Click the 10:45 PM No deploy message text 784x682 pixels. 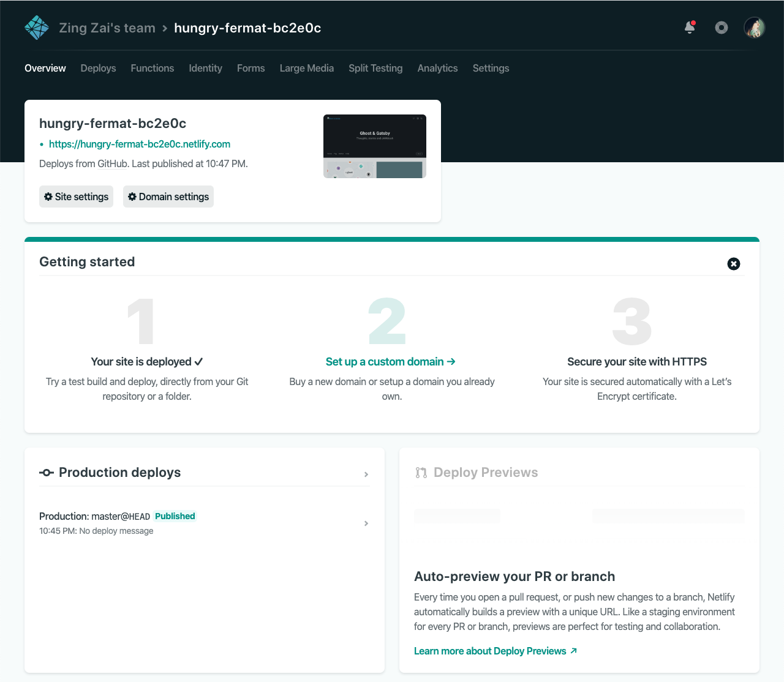(96, 531)
